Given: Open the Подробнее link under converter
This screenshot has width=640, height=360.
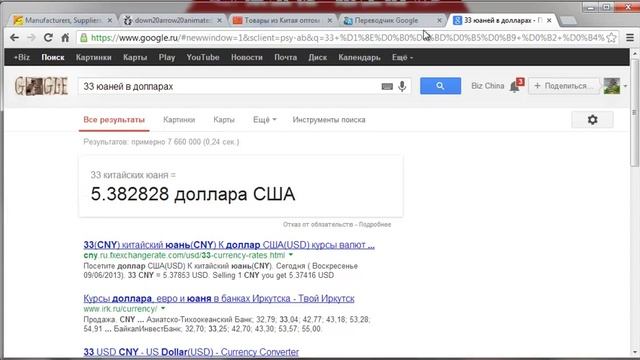Looking at the screenshot, I should (x=375, y=224).
